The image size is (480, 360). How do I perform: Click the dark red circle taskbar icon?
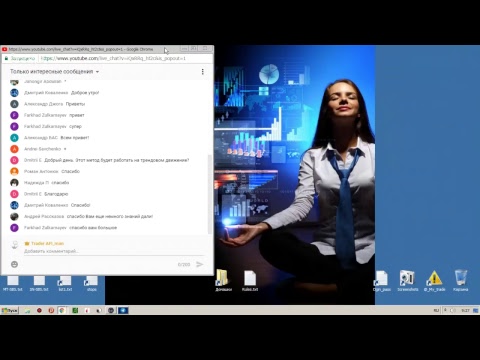[39, 310]
